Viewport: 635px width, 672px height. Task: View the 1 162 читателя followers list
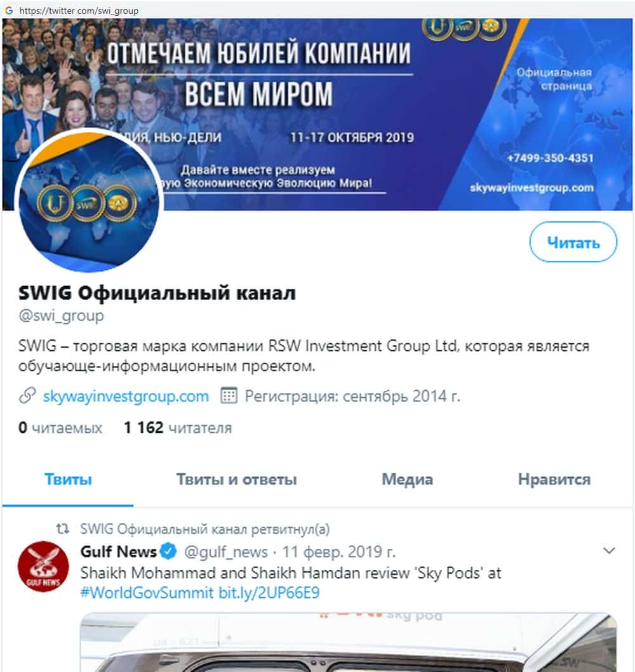tap(178, 427)
